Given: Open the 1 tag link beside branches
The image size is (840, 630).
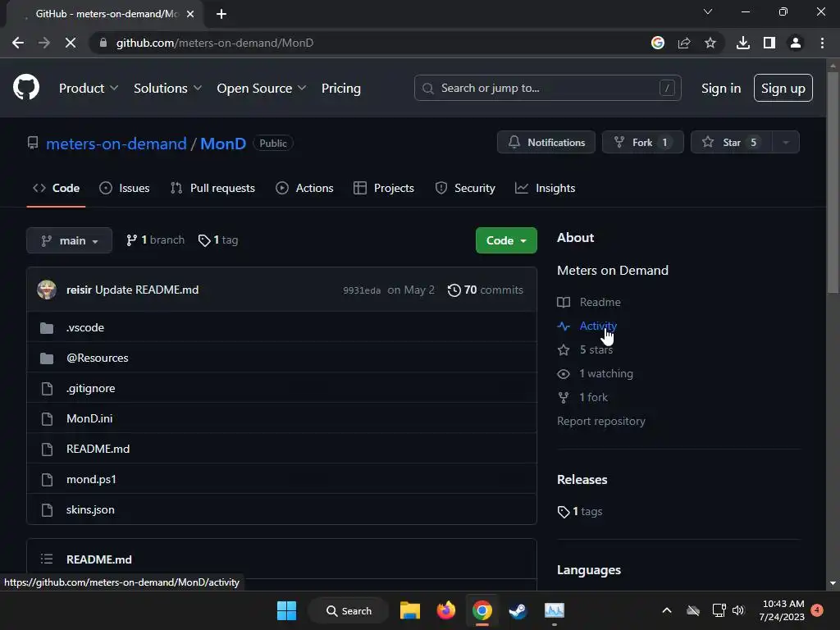Looking at the screenshot, I should (218, 240).
